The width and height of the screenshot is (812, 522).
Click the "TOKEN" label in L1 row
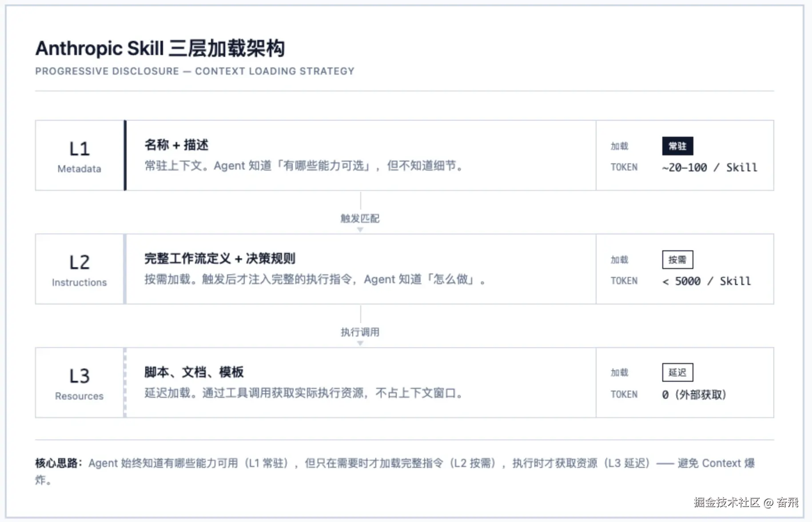pyautogui.click(x=624, y=167)
